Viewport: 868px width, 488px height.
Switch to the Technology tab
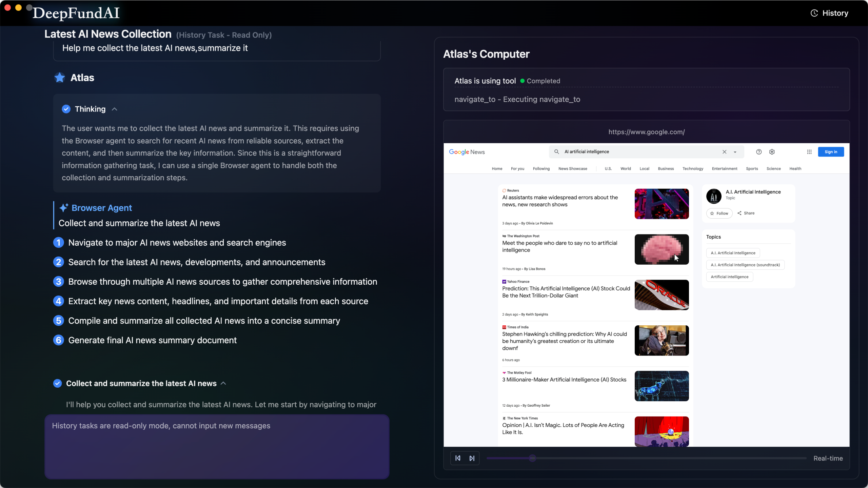click(x=693, y=168)
